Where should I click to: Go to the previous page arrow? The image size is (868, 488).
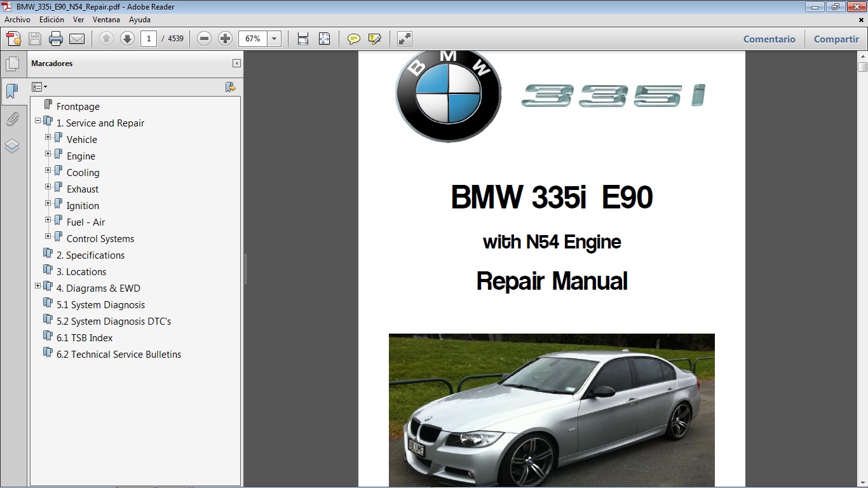click(106, 39)
